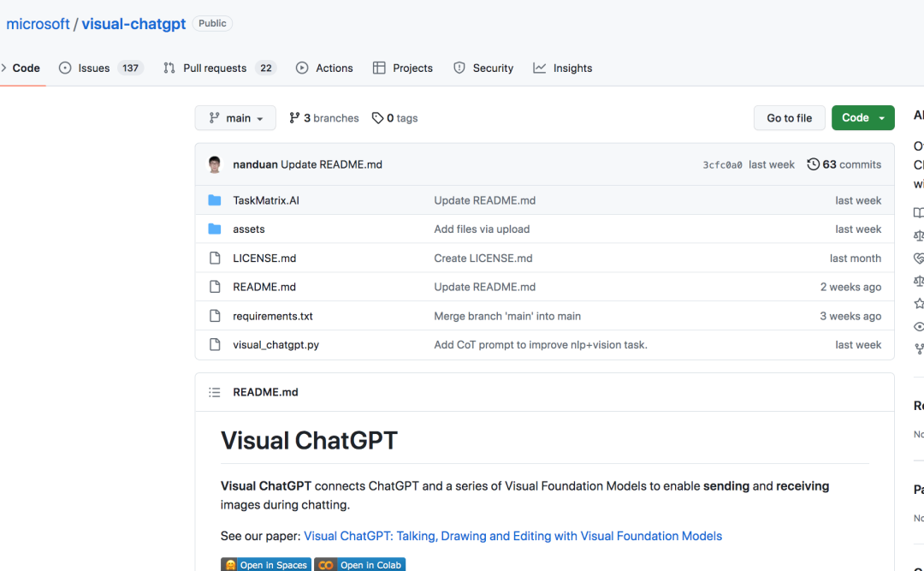Open the visual_chatgpt.py file
Viewport: 924px width, 571px height.
[x=275, y=344]
